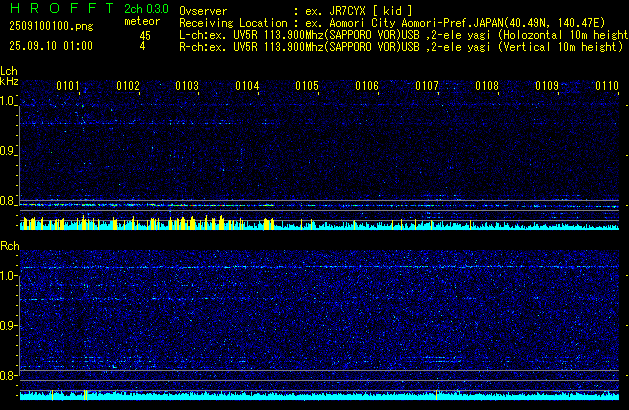Screen dimensions: 629x410
Task: Click the 0101 time marker
Action: (68, 86)
